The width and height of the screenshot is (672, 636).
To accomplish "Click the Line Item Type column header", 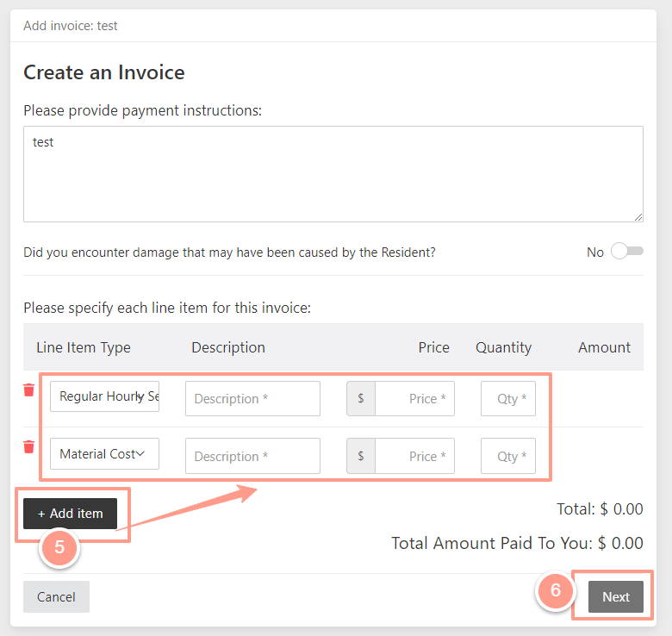I will [x=84, y=347].
